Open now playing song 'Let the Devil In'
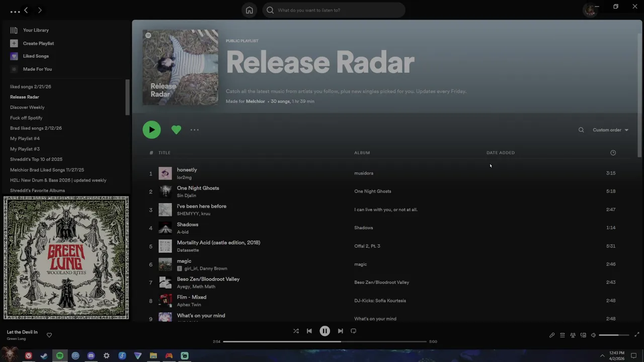This screenshot has height=362, width=644. point(22,332)
